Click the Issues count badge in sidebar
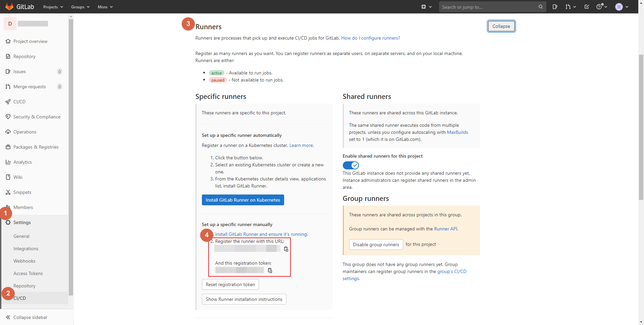 [x=60, y=71]
